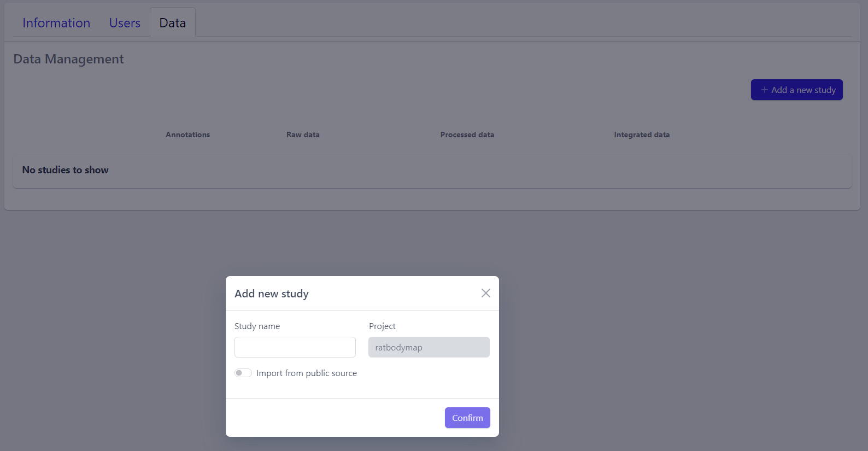Click the disabled Project field showing ratbodymap
Screen dimensions: 868x451
pos(429,347)
